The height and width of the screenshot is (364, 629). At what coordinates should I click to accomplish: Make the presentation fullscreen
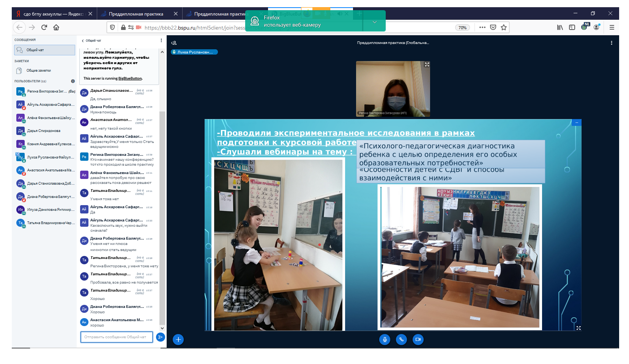tap(578, 328)
